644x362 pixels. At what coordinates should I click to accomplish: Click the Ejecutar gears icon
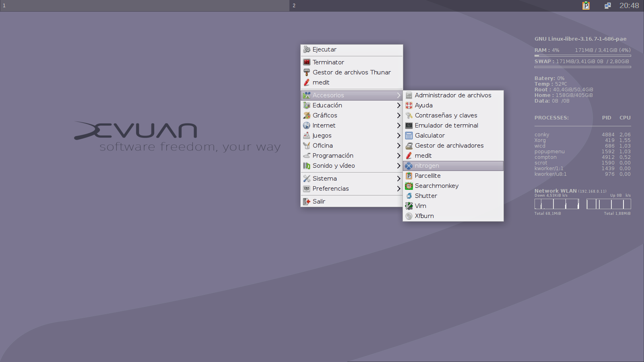[307, 49]
